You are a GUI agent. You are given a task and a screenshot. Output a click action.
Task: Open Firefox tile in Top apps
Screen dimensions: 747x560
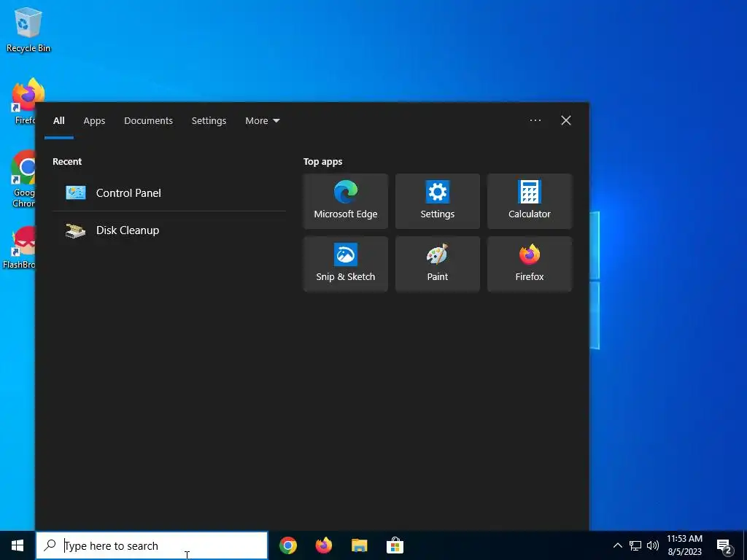pos(530,264)
